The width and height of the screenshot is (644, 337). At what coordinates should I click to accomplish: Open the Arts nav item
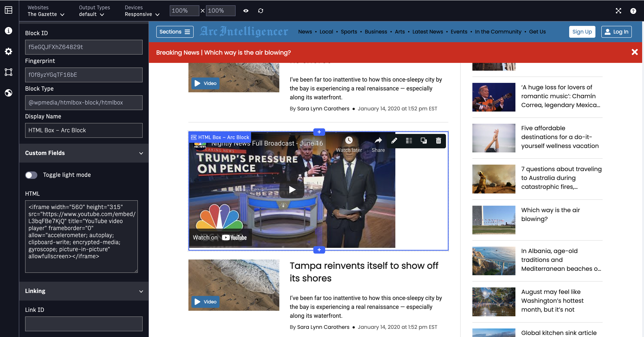tap(400, 32)
